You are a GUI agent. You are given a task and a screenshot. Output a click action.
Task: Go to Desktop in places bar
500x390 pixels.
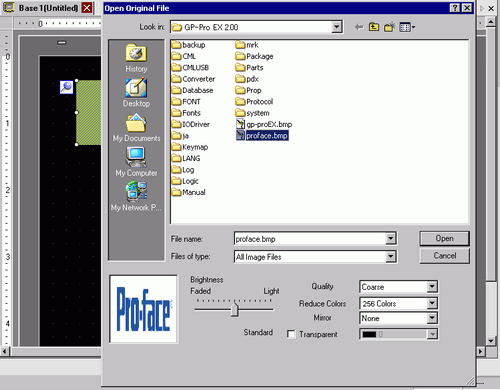coord(136,93)
